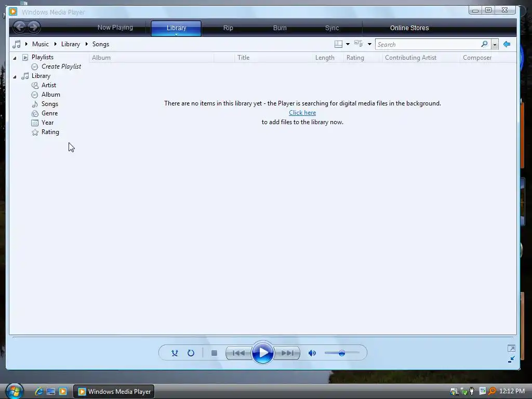Switch to full screen view icon
The width and height of the screenshot is (532, 399).
pyautogui.click(x=511, y=349)
